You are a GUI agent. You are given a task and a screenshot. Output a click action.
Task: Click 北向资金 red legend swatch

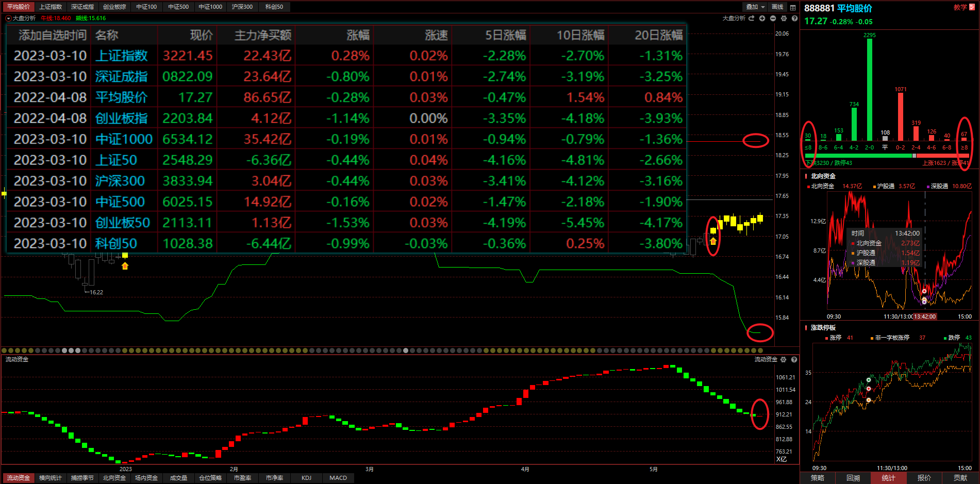[808, 187]
